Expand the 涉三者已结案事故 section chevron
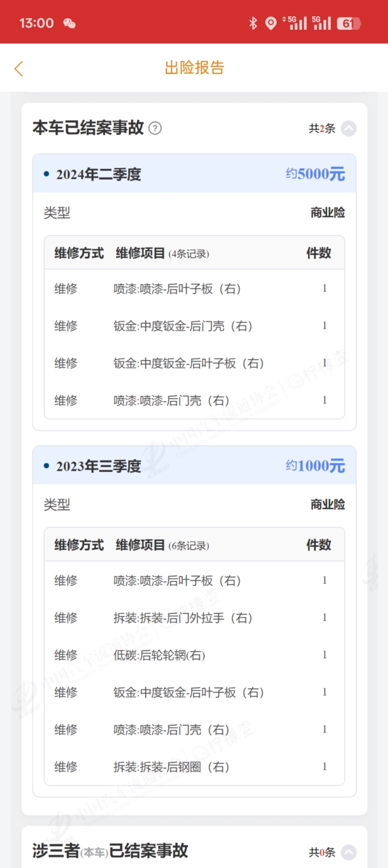The image size is (388, 868). [x=349, y=852]
